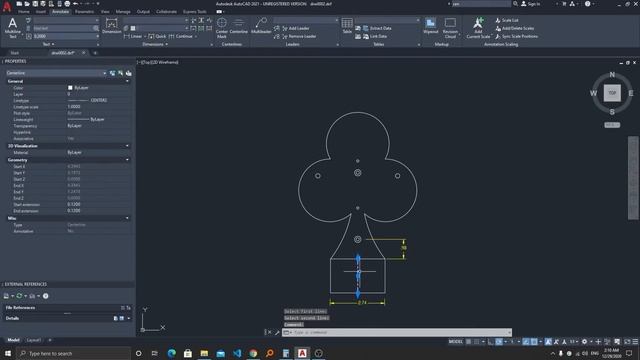Select the Revision Cloud tool
The height and width of the screenshot is (360, 640).
click(x=450, y=28)
